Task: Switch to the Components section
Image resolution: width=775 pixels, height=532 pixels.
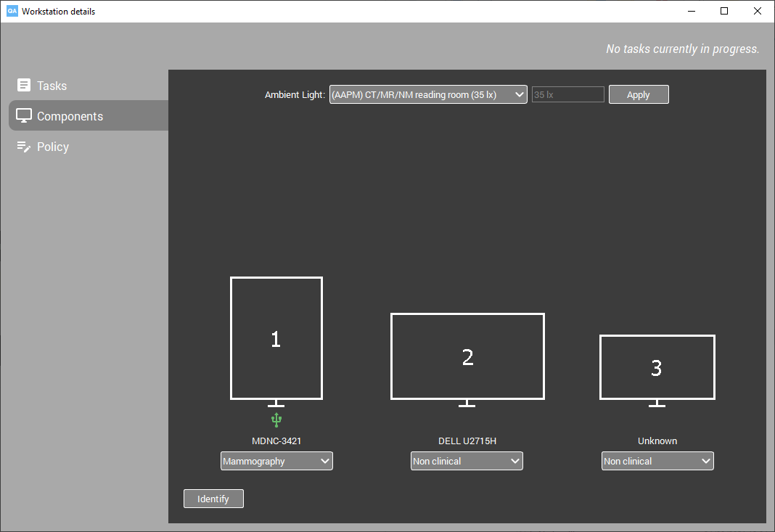Action: [x=89, y=115]
